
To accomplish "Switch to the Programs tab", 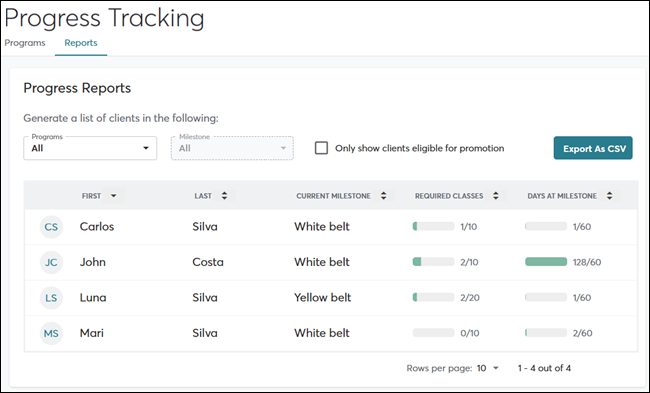I will [x=25, y=43].
